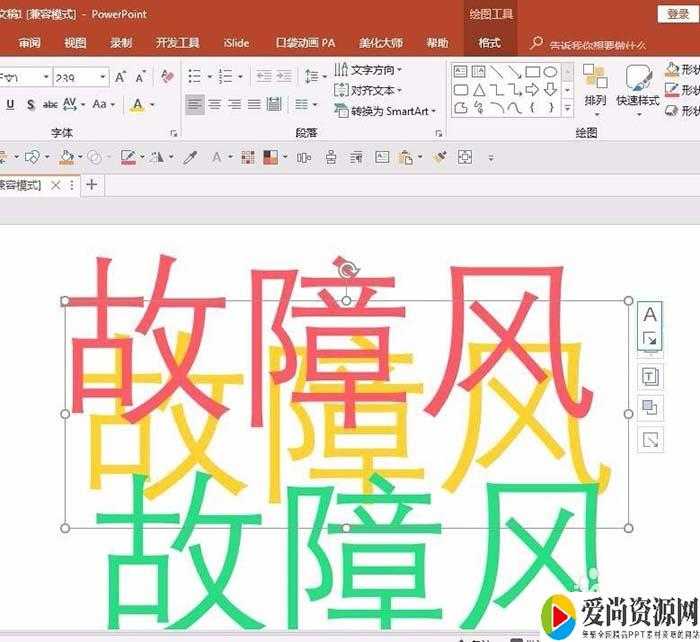Open the font size dropdown showing 239
The width and height of the screenshot is (700, 642).
[x=102, y=77]
